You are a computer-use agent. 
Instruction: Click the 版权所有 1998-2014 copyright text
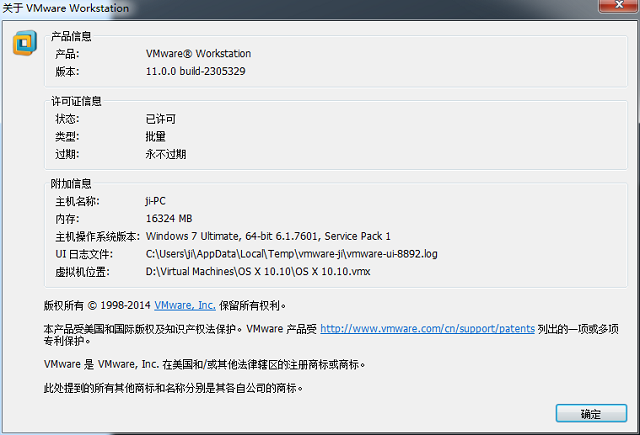[97, 305]
